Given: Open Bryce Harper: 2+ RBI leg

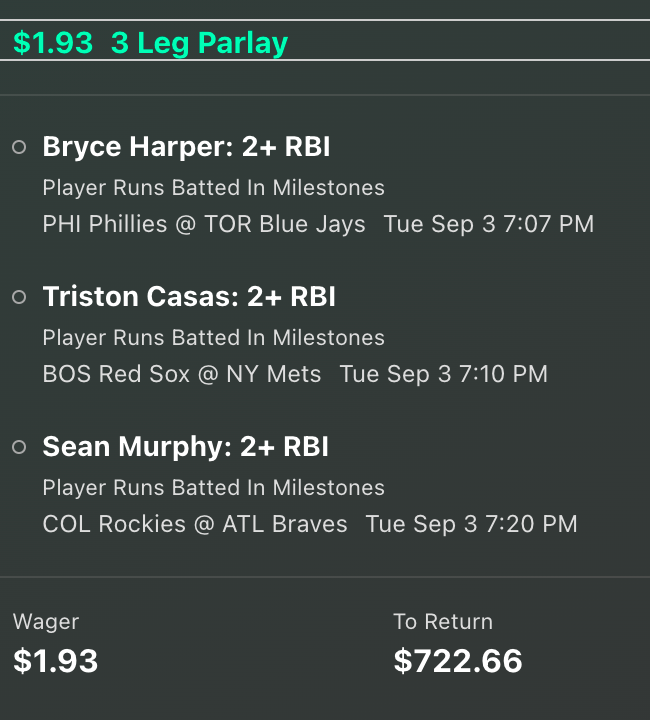Looking at the screenshot, I should pyautogui.click(x=186, y=147).
